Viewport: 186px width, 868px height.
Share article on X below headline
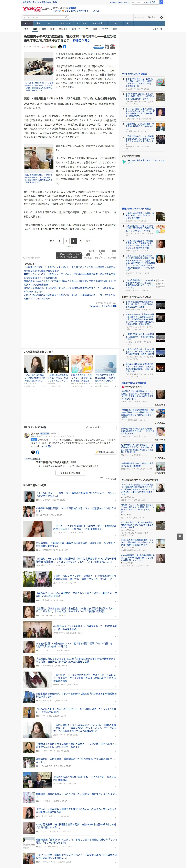[60, 47]
